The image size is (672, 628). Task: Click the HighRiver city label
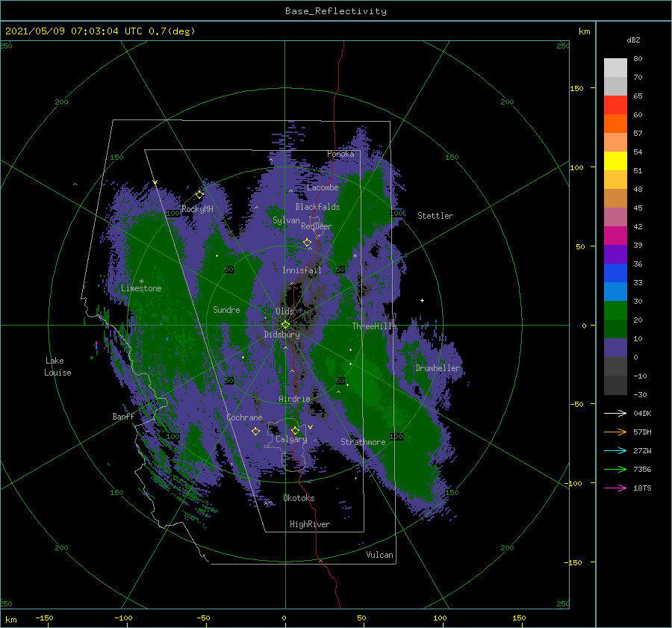[310, 524]
